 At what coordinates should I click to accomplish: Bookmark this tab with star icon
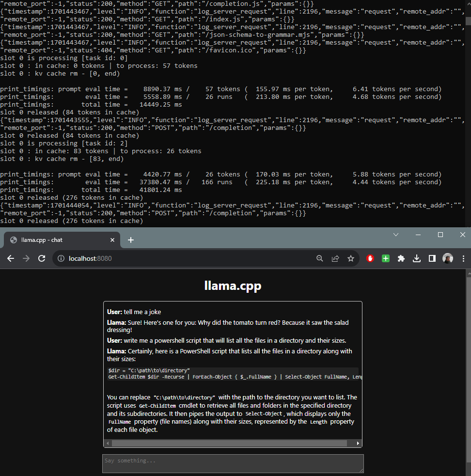[351, 258]
